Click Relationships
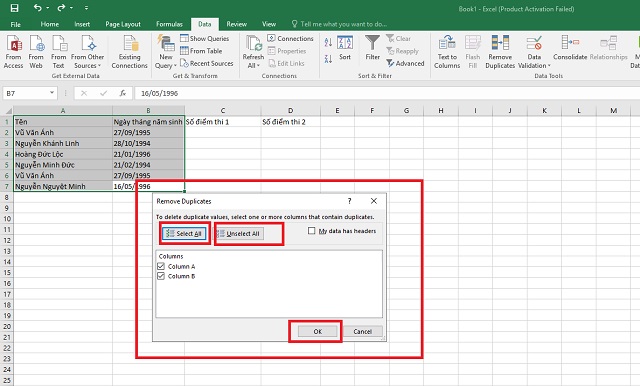 [609, 48]
